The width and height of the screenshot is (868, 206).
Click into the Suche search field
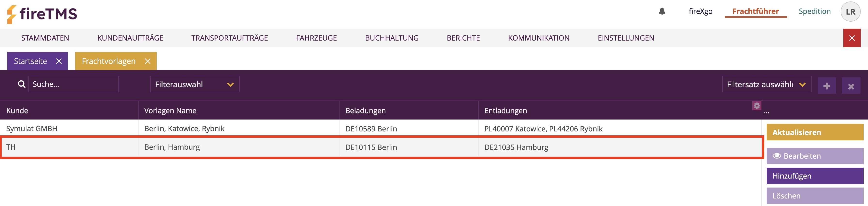(x=73, y=84)
